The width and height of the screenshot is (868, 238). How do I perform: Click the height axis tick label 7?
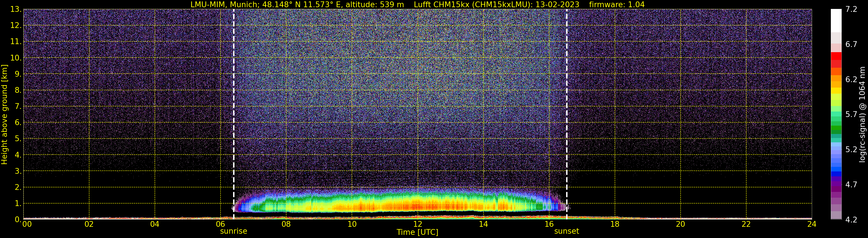(x=18, y=107)
